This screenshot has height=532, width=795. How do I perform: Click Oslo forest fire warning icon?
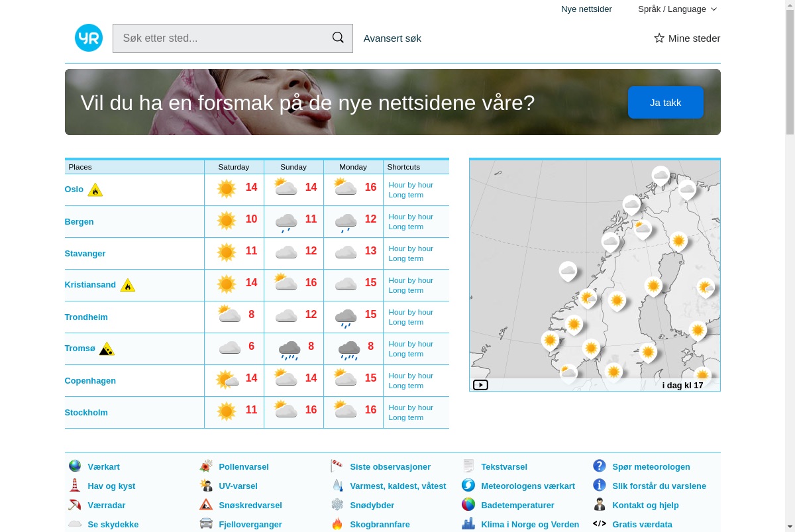95,190
